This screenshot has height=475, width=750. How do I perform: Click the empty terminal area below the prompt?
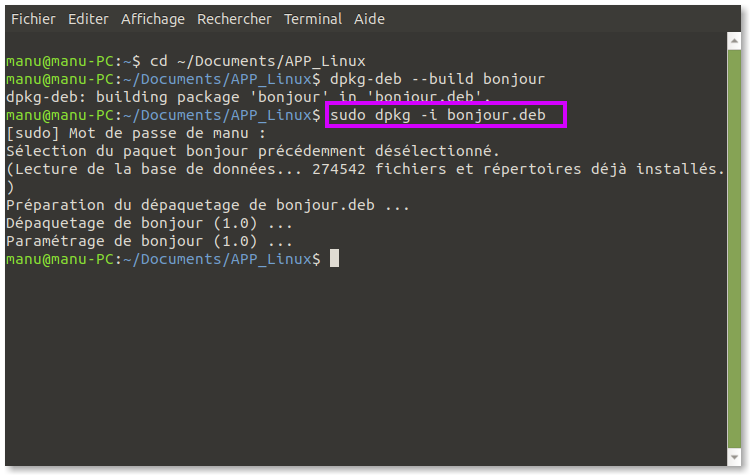(x=366, y=364)
